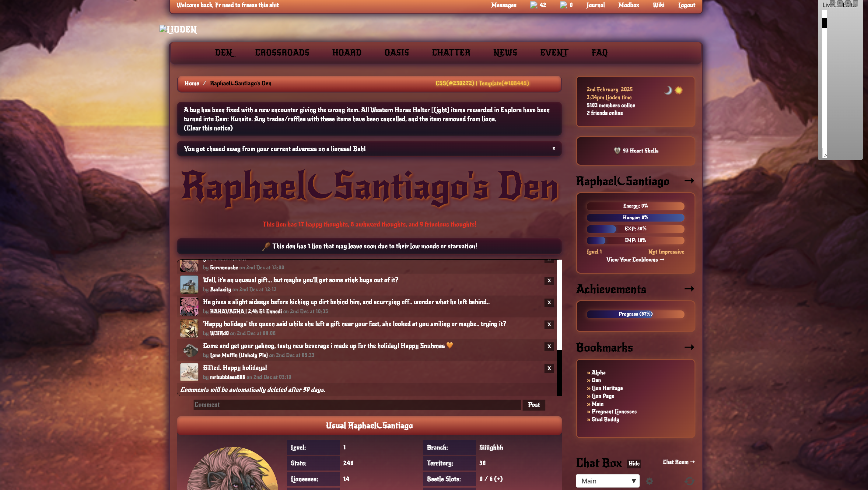Open the OASIS navigation menu
The width and height of the screenshot is (868, 490).
[397, 53]
